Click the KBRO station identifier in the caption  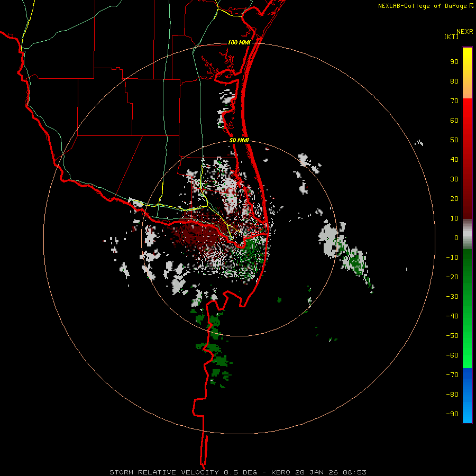tap(281, 472)
